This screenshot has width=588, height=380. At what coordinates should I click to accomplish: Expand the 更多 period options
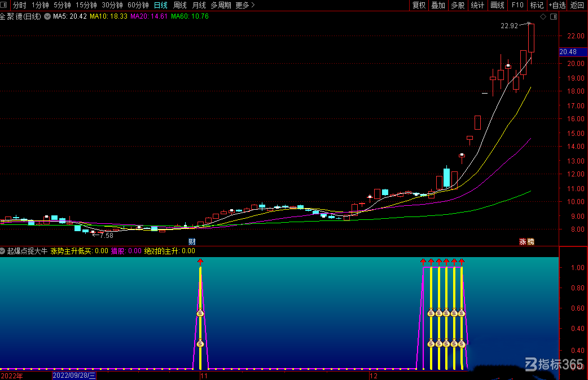245,5
